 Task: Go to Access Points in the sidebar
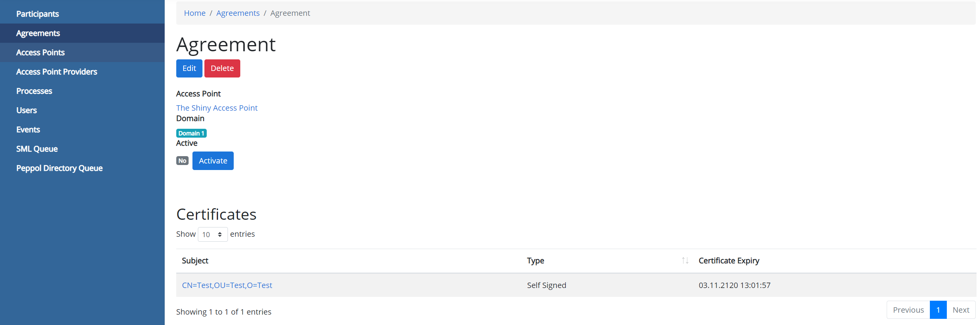click(40, 52)
